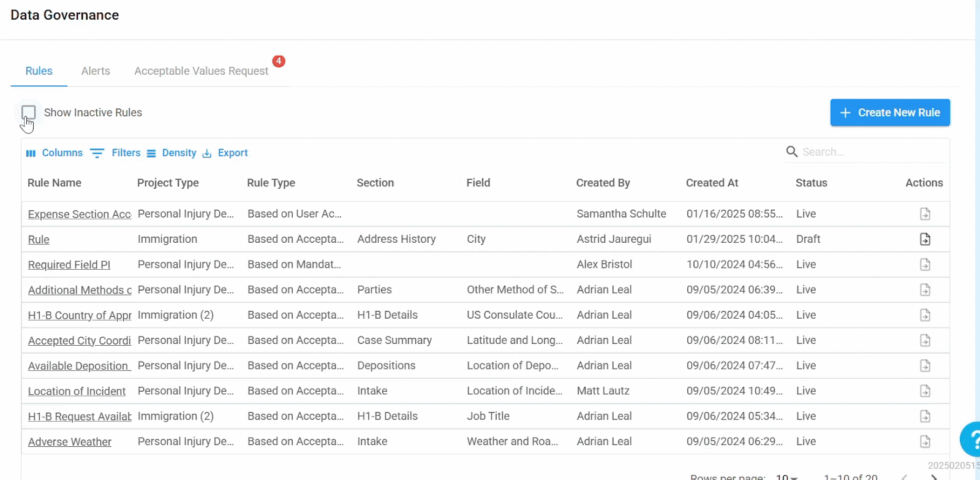Switch to the Alerts tab
Image resolution: width=980 pixels, height=480 pixels.
click(x=96, y=71)
